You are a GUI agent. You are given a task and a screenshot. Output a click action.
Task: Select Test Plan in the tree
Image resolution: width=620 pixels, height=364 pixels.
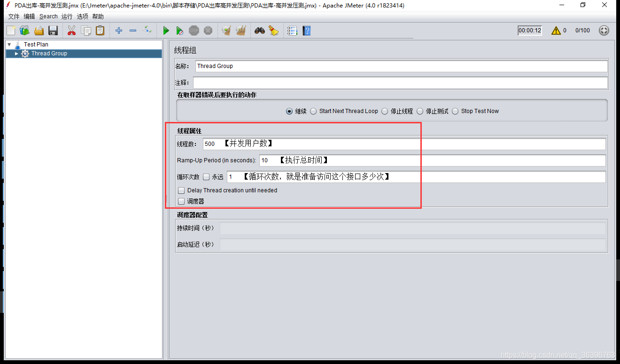click(x=36, y=45)
